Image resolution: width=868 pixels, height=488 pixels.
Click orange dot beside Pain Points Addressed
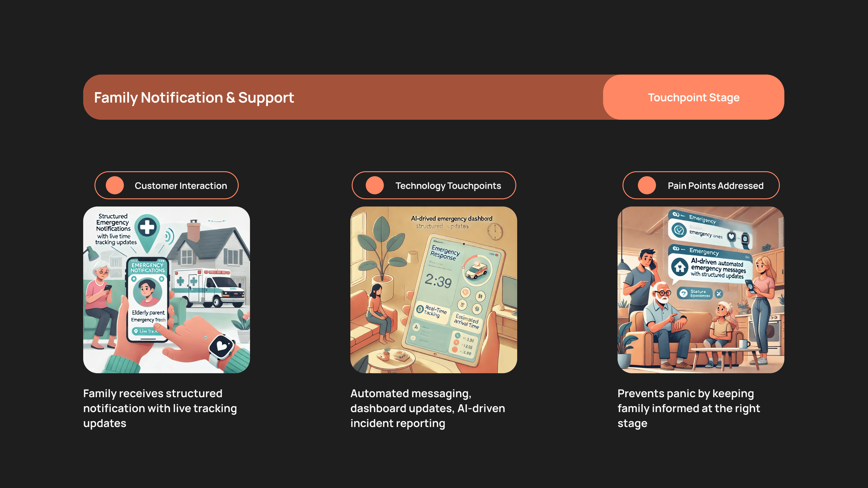pyautogui.click(x=647, y=185)
